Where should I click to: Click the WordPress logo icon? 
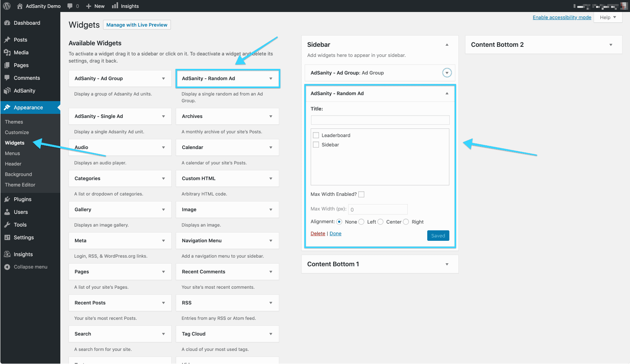(7, 6)
